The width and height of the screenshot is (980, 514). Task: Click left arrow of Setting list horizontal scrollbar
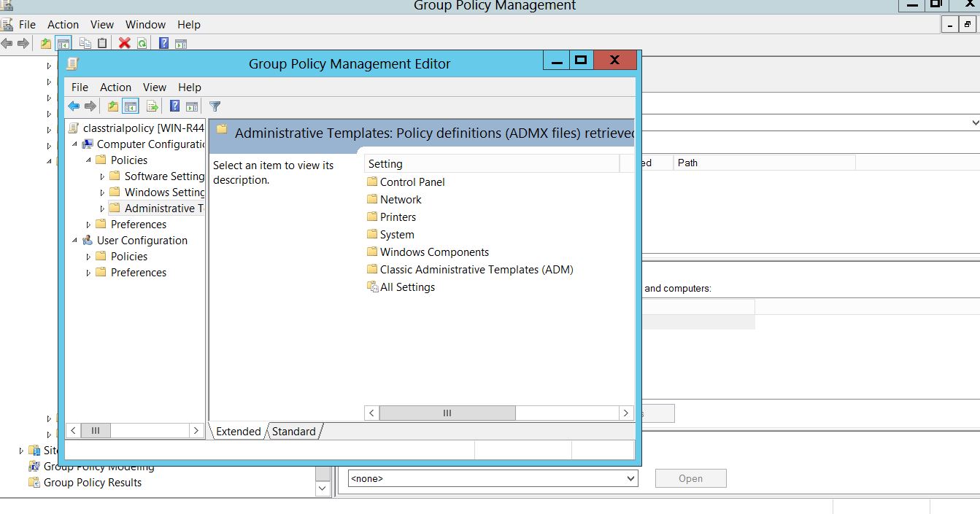(372, 413)
